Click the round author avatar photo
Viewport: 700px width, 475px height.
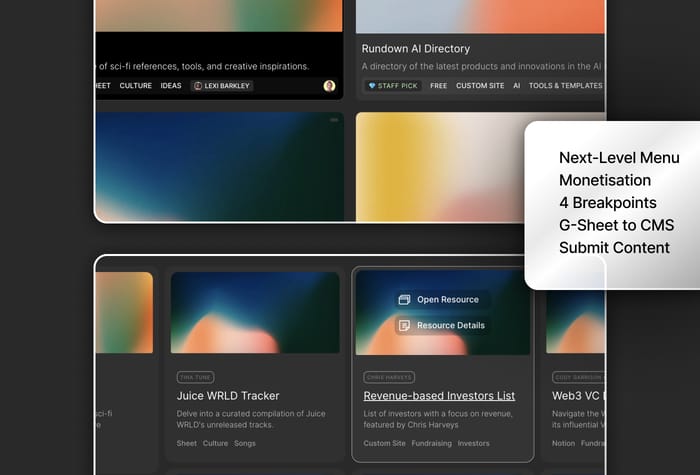329,86
